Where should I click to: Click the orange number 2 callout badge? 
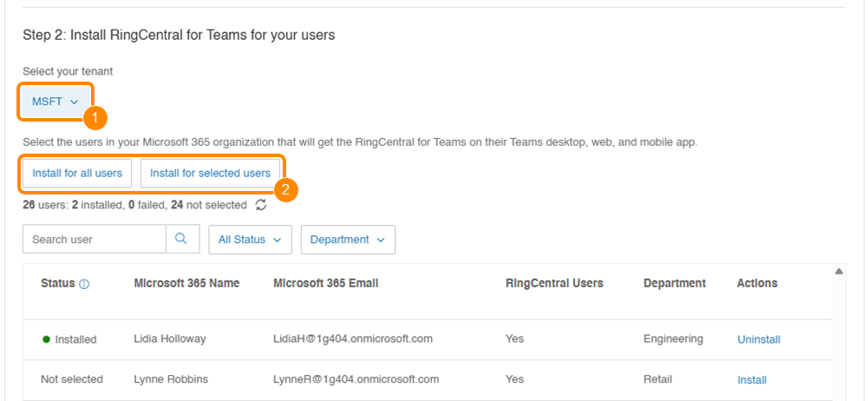click(285, 189)
